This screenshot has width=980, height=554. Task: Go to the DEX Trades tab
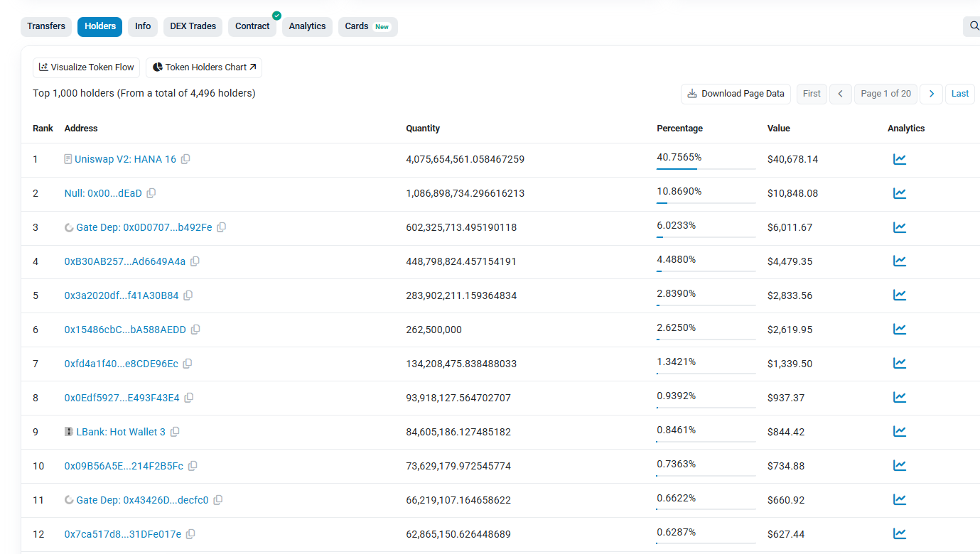pyautogui.click(x=193, y=27)
